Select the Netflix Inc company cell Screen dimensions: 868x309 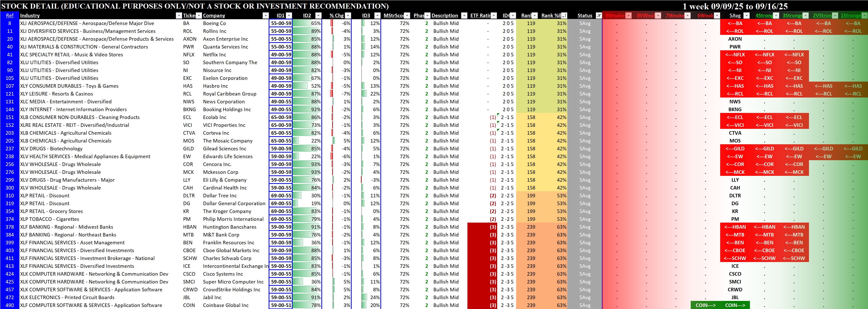point(214,55)
